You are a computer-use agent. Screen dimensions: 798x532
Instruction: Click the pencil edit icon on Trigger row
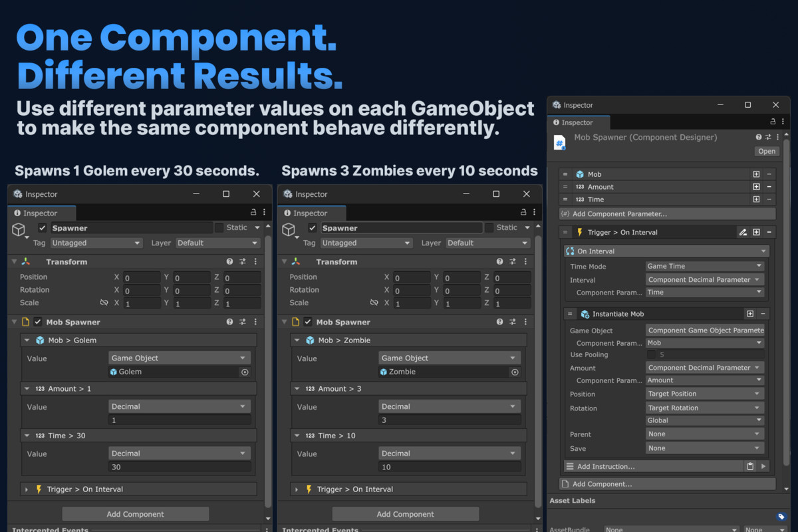pos(743,232)
